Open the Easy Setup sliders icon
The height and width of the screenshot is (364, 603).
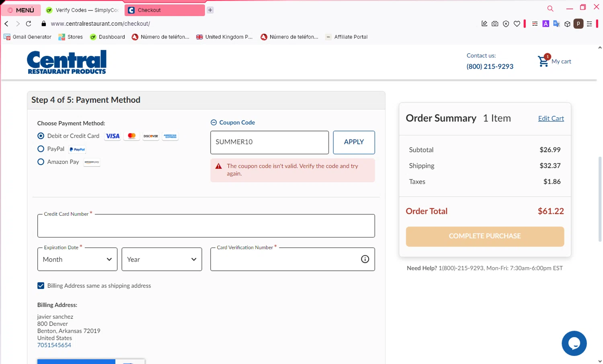[589, 24]
